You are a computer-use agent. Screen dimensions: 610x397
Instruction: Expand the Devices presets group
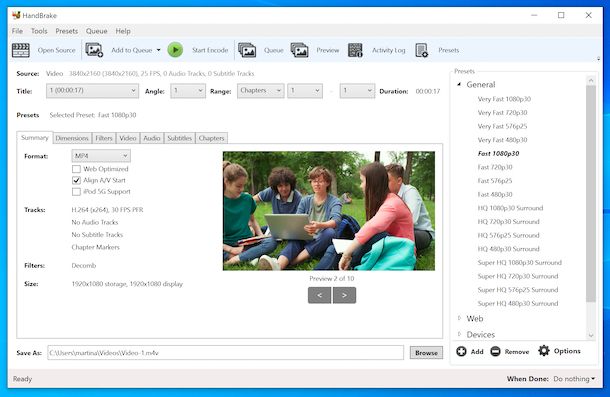[x=459, y=334]
